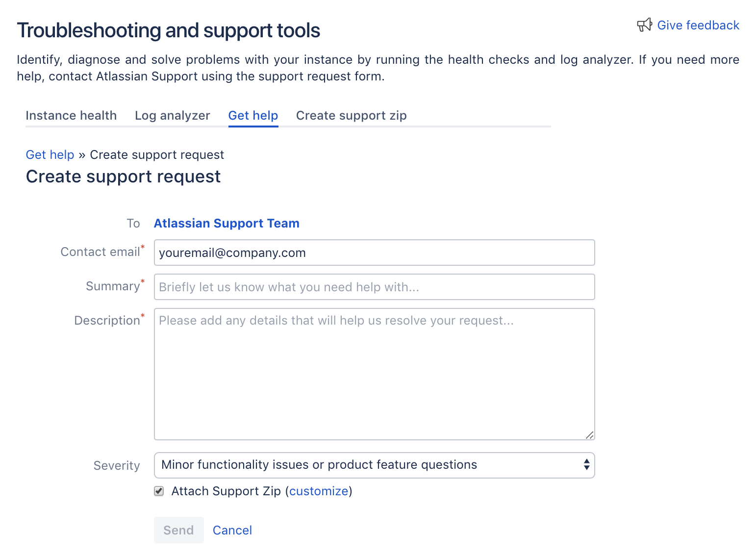Open the Atlassian Support Team link

coord(227,223)
